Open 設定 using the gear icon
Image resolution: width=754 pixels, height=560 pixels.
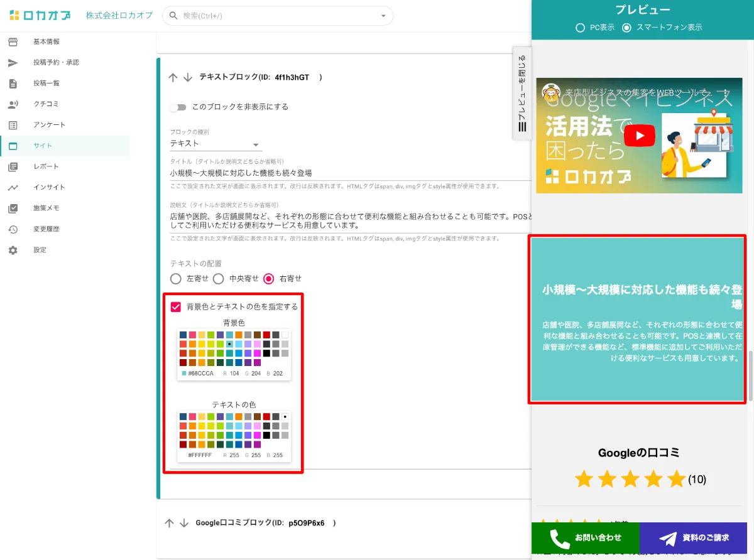coord(14,249)
